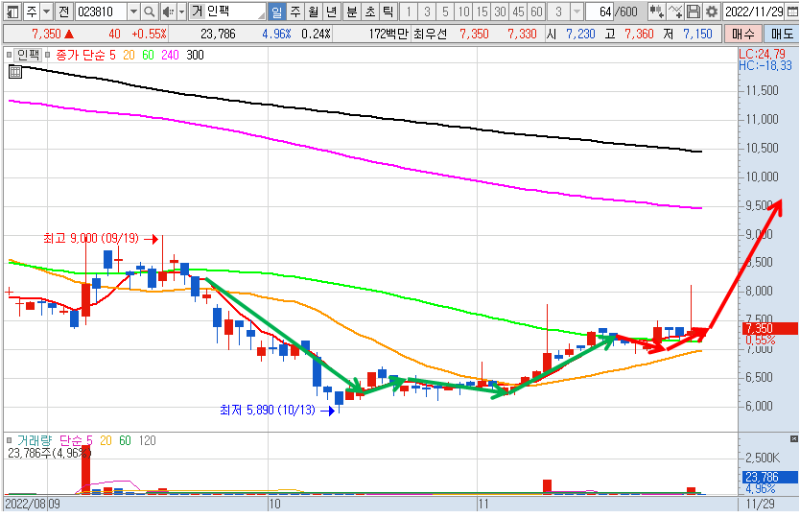Switch to 주 weekly chart tab
The image size is (800, 512).
pos(295,11)
